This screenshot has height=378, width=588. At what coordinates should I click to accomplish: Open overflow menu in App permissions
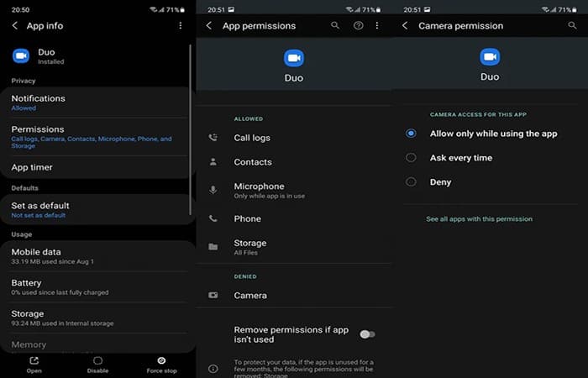tap(377, 25)
